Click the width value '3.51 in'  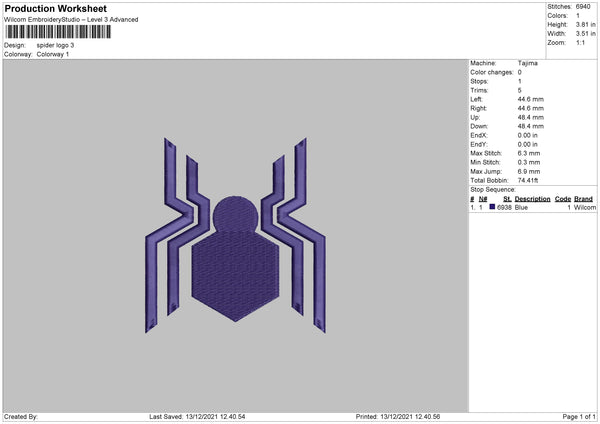pyautogui.click(x=585, y=34)
